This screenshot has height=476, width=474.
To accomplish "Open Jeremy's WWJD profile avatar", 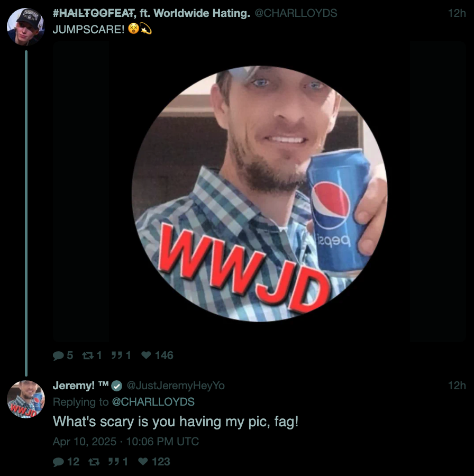I will 26,399.
